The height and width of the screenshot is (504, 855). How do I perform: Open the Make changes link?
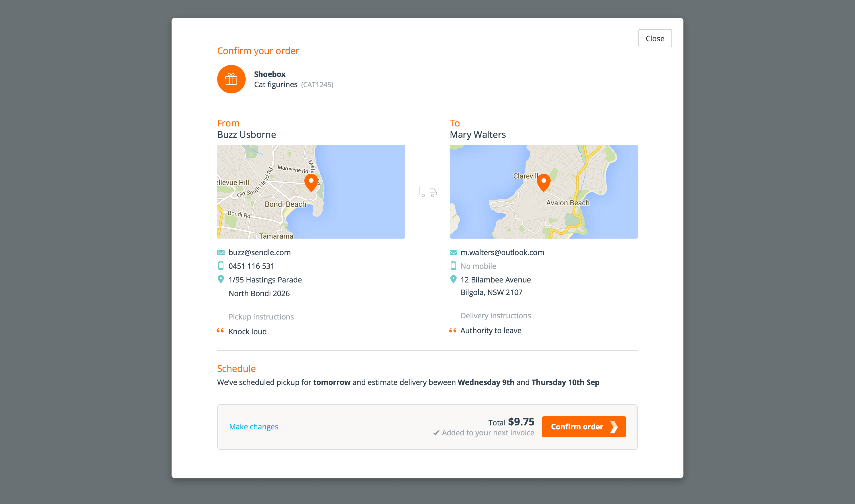pos(254,427)
